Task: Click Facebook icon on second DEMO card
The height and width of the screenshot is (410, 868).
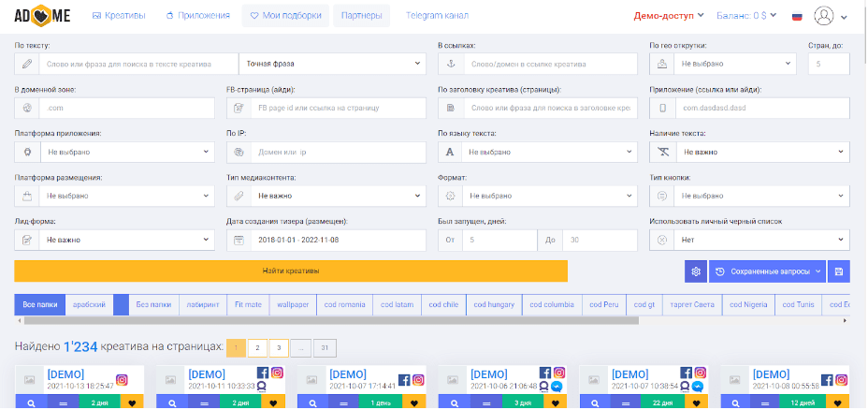Action: coord(261,373)
